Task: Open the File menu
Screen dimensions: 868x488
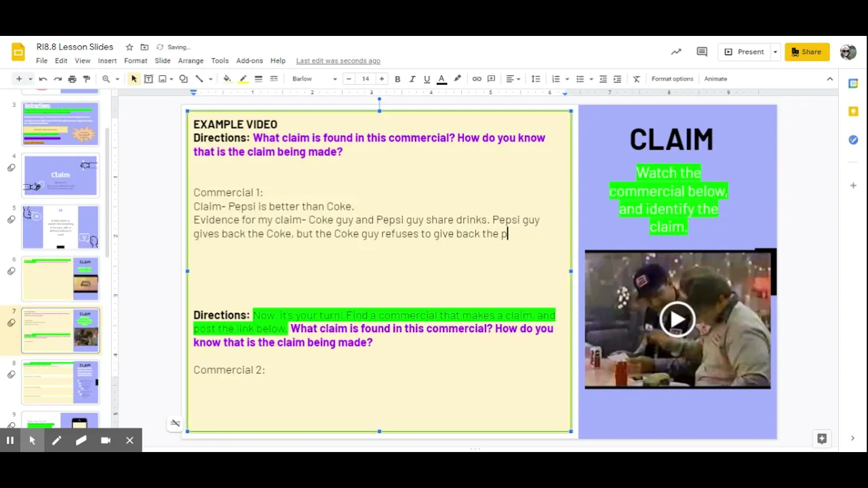Action: pos(41,61)
